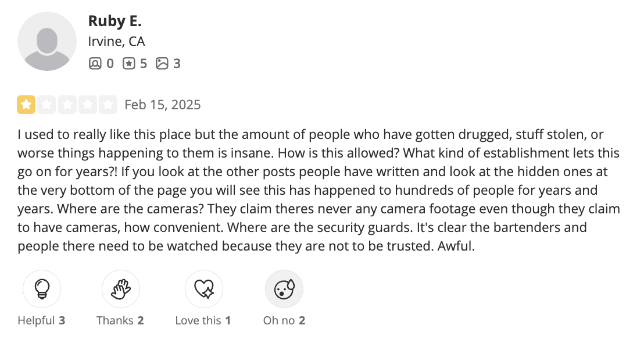Click the third rating star
The width and height of the screenshot is (644, 343).
coord(67,105)
